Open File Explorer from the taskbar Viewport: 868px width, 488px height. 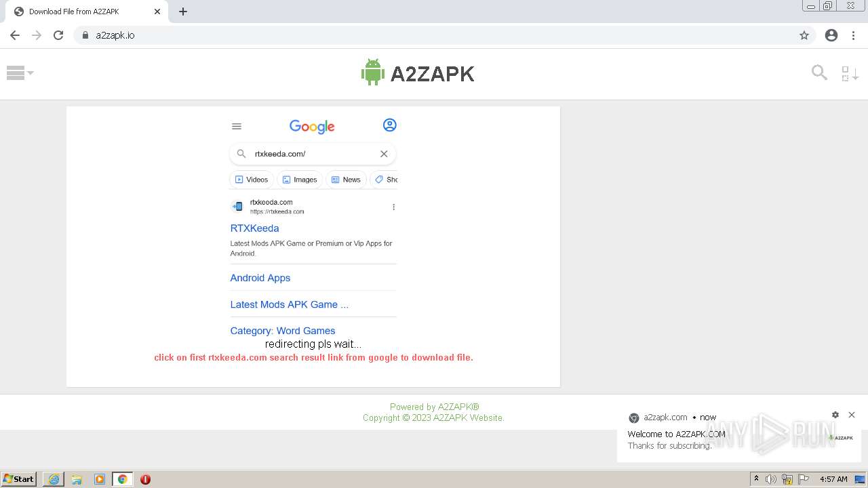[77, 479]
